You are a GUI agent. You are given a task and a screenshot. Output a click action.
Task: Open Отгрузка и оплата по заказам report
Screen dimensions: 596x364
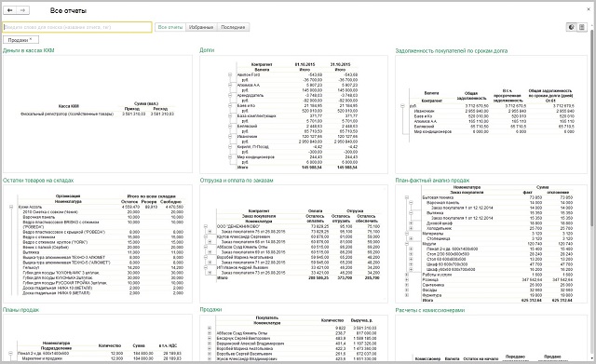coord(237,180)
